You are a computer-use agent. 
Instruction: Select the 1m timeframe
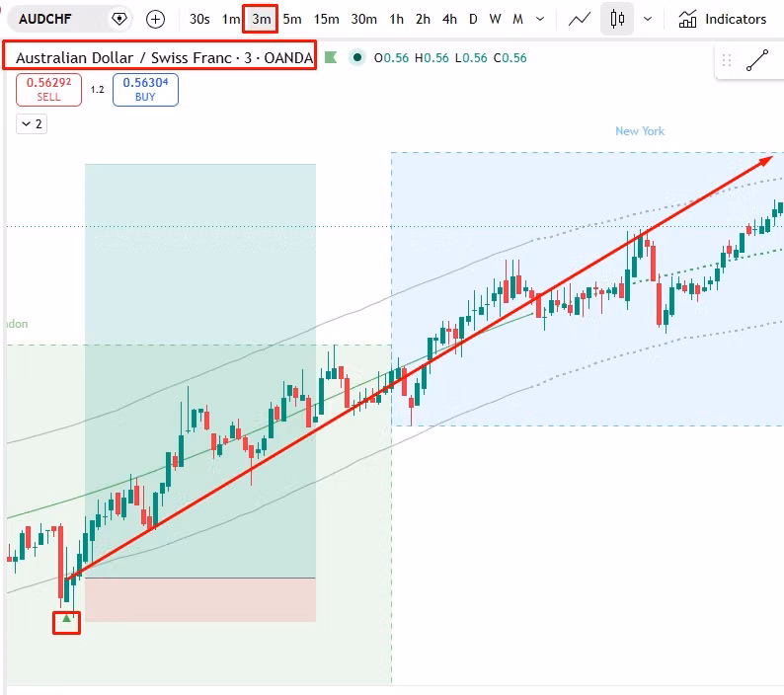pos(230,19)
